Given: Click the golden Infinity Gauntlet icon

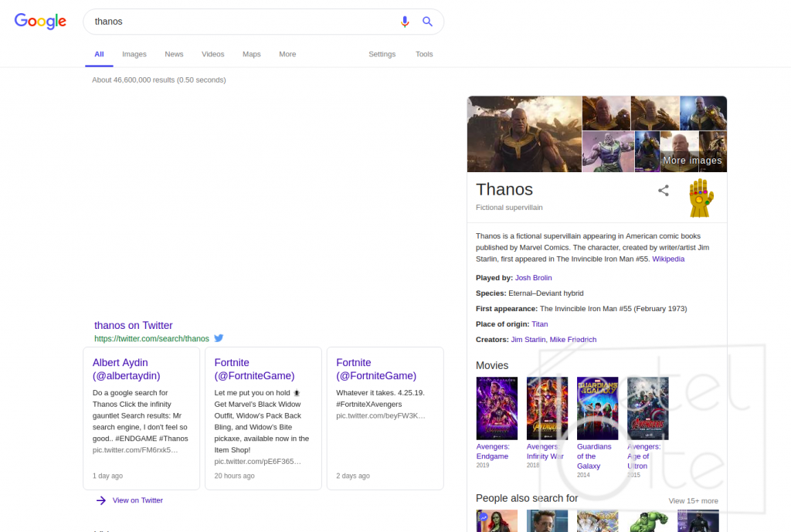Looking at the screenshot, I should [x=701, y=198].
